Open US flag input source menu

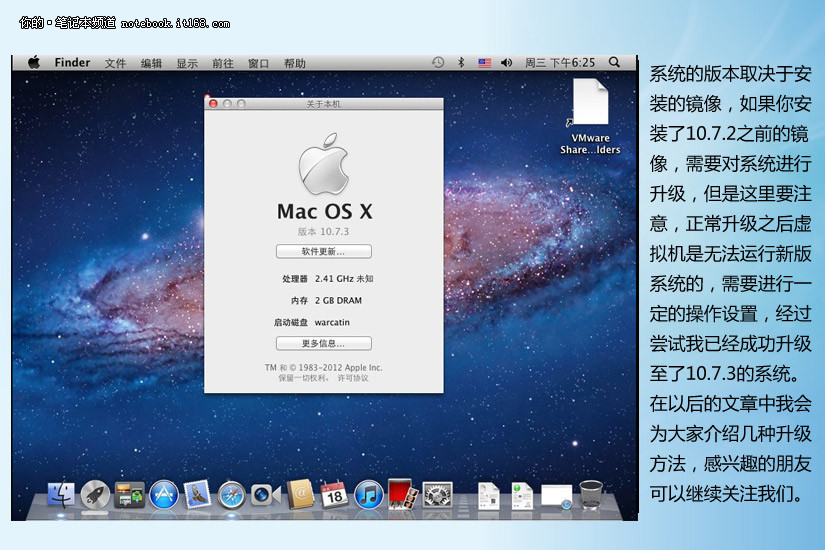point(485,63)
